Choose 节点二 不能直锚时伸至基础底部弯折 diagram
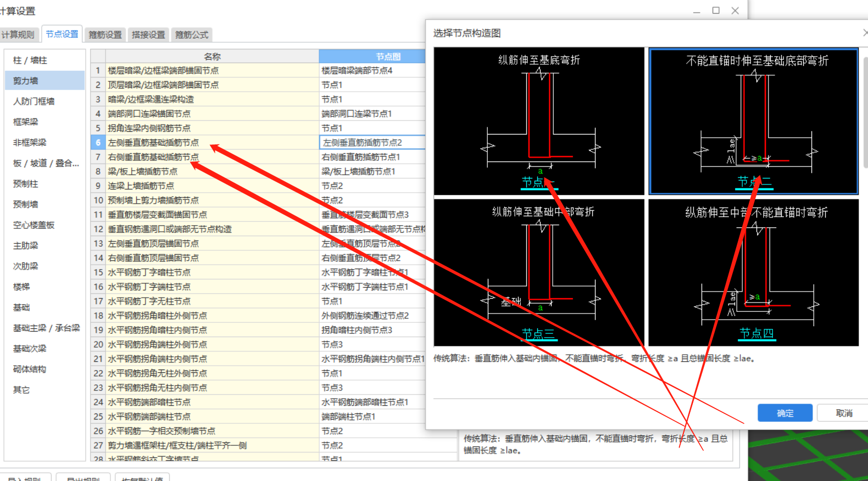868x481 pixels. pos(753,121)
